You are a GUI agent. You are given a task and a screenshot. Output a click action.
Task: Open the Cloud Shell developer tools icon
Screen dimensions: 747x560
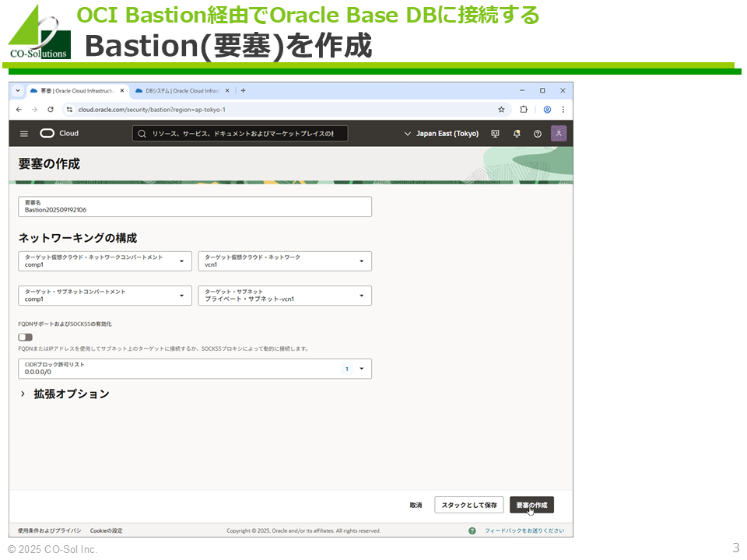coord(496,134)
